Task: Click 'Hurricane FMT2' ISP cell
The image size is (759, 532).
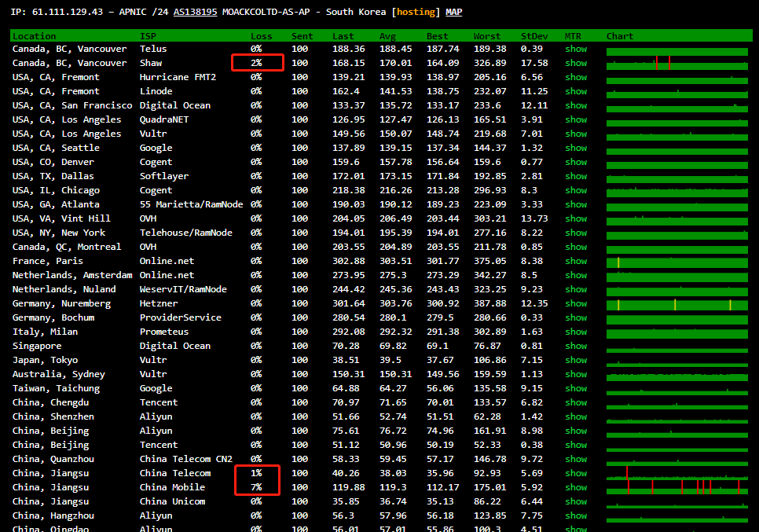Action: [178, 77]
